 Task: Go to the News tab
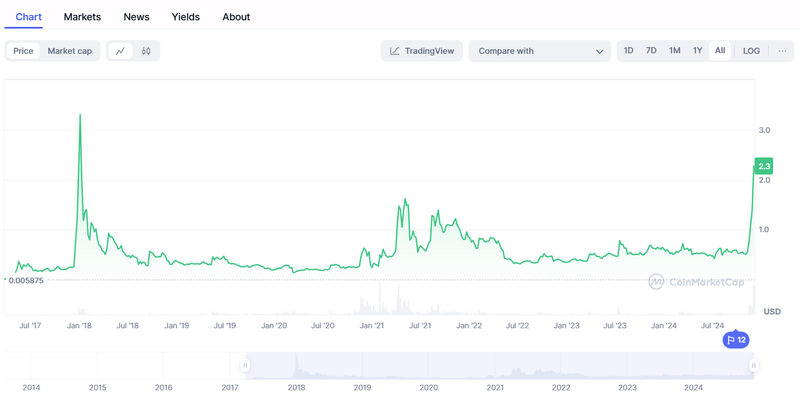tap(137, 17)
